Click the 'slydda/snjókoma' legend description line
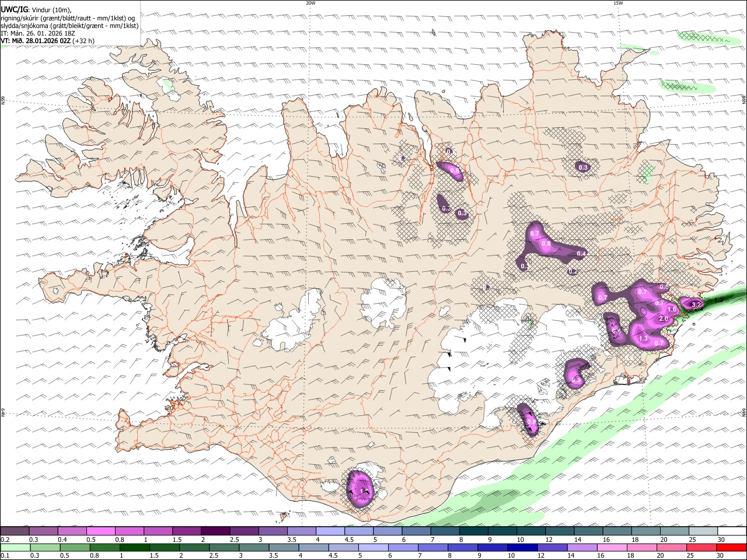The image size is (747, 560). tap(70, 26)
